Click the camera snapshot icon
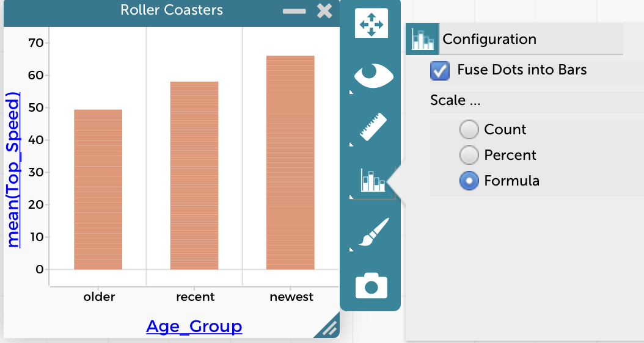The image size is (644, 343). pyautogui.click(x=371, y=285)
